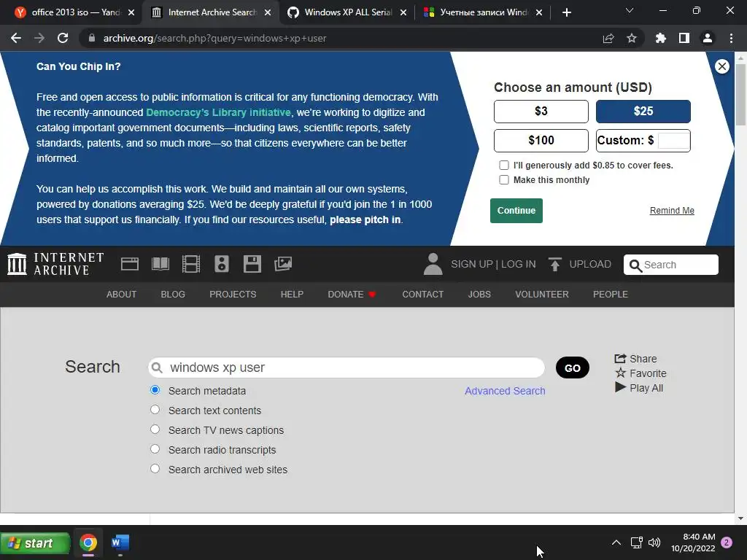Close the donation banner with X

[721, 66]
